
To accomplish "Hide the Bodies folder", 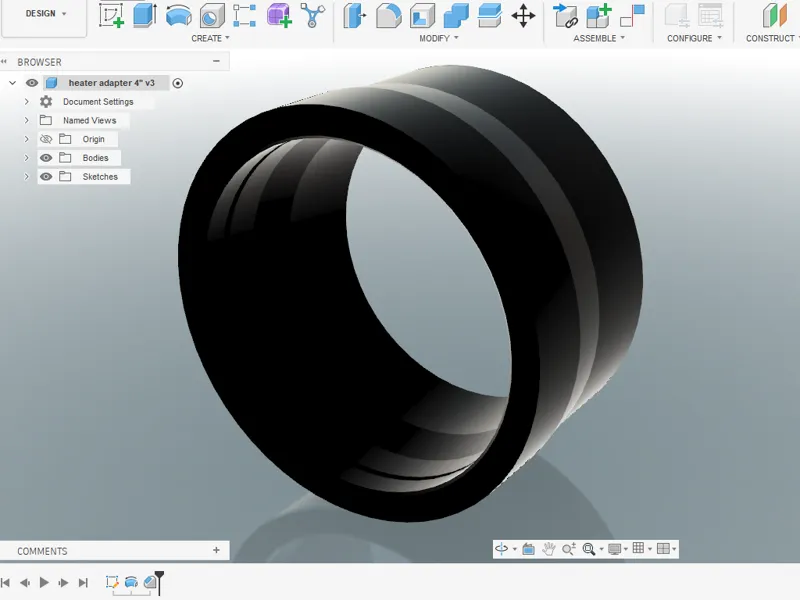I will 46,158.
